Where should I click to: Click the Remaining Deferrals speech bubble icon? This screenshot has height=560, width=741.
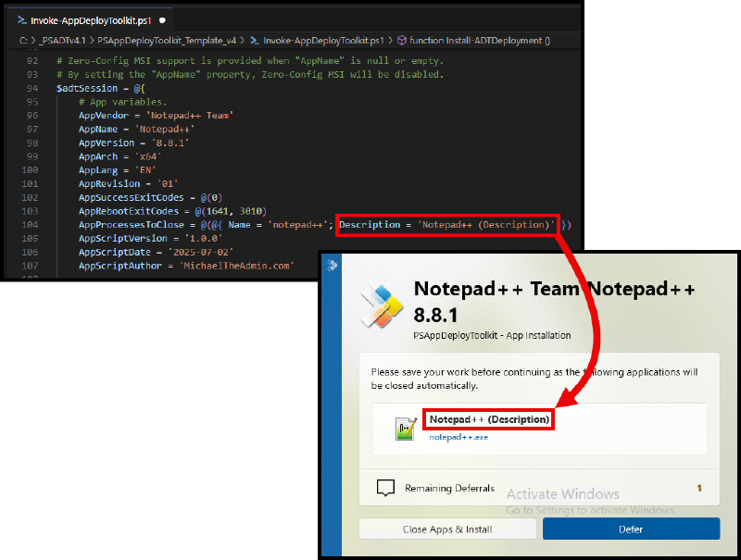pyautogui.click(x=386, y=488)
